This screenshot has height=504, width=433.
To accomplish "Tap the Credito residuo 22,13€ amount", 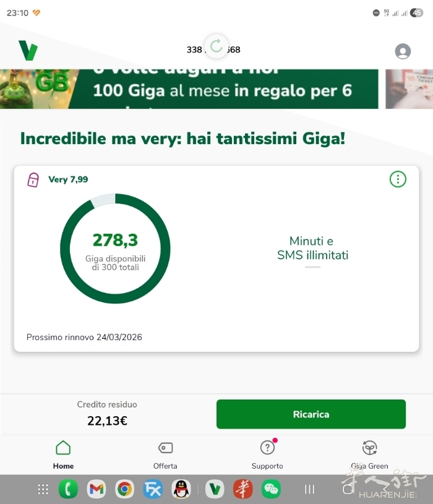I will point(107,421).
